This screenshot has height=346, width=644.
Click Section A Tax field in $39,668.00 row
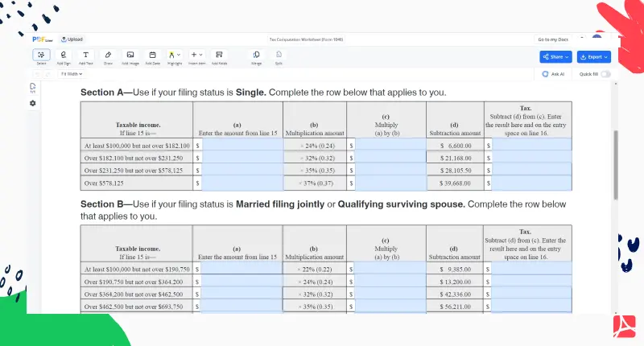(531, 183)
